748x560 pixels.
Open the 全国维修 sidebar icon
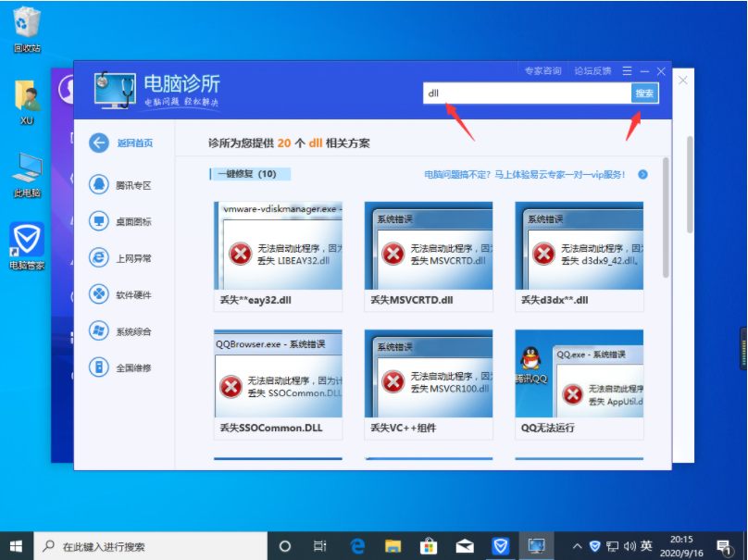pos(98,367)
